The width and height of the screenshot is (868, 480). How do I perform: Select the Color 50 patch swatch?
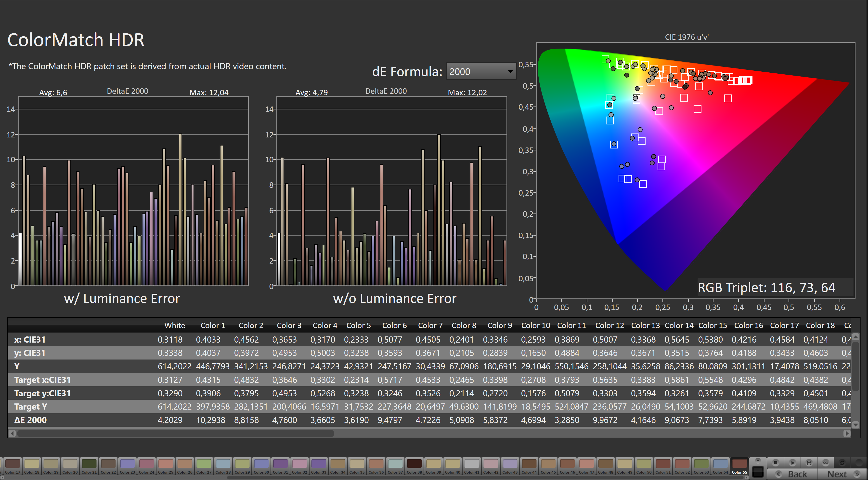coord(644,466)
